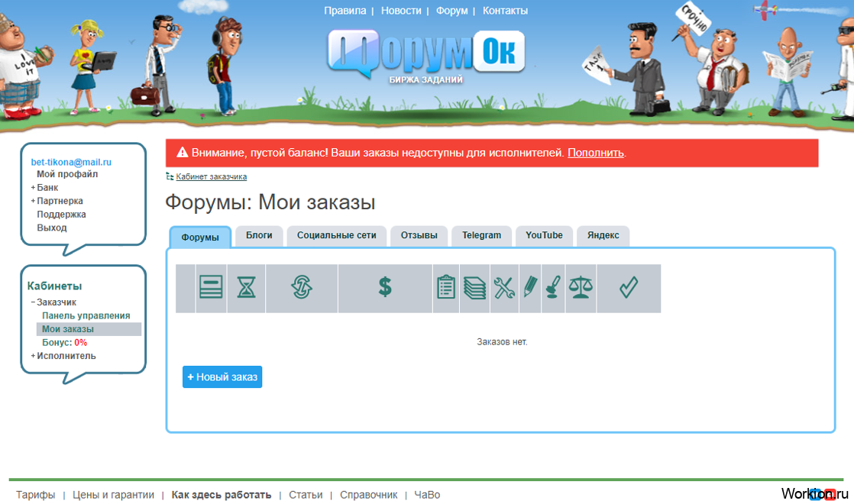
Task: Click the stamp icon in orders header
Action: [x=553, y=287]
